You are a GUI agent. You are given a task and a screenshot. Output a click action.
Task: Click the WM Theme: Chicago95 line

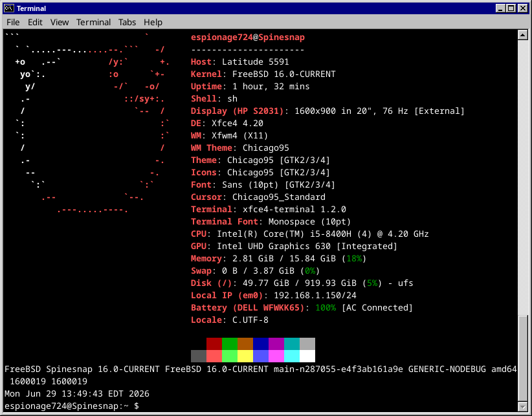point(240,148)
